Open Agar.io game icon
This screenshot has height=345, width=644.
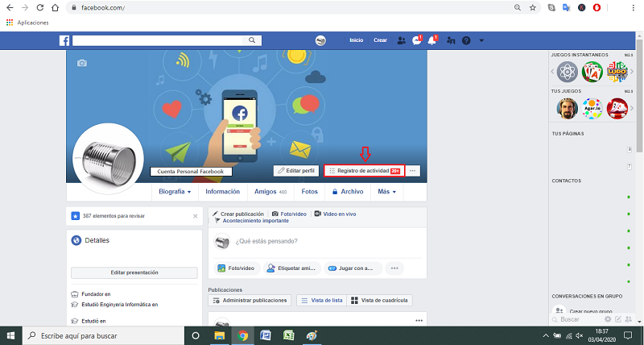click(592, 109)
